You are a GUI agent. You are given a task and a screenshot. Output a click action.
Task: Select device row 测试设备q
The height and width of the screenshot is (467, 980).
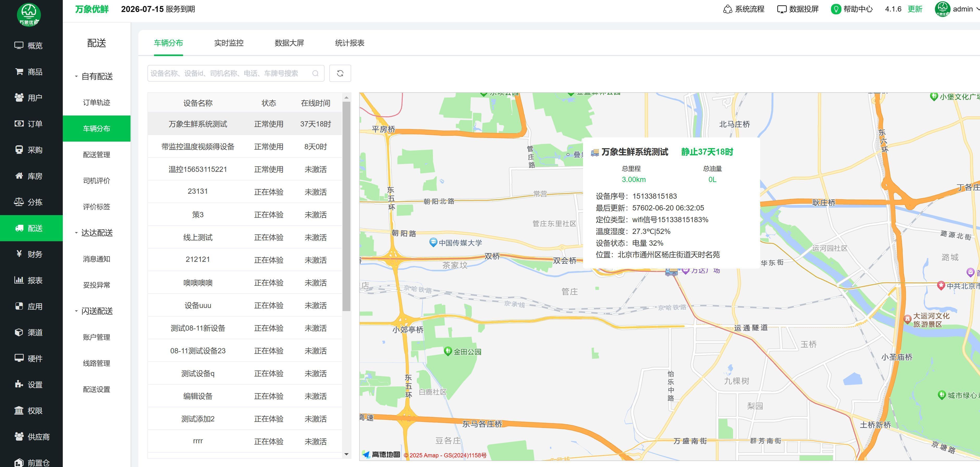(x=245, y=373)
